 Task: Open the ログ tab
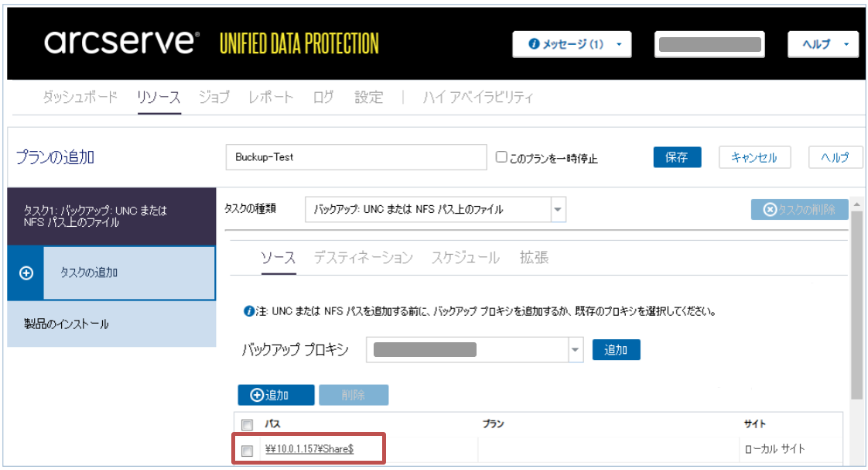coord(323,97)
